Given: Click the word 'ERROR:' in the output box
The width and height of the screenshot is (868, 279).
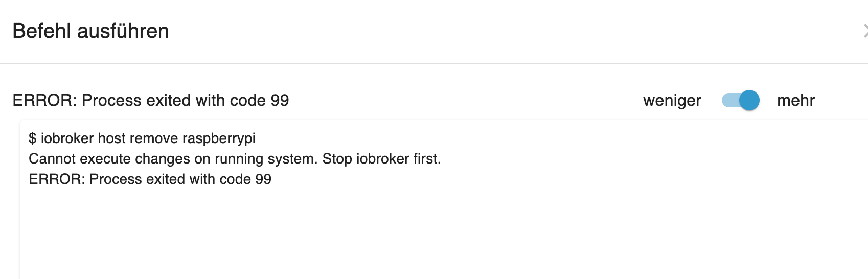Looking at the screenshot, I should tap(57, 179).
